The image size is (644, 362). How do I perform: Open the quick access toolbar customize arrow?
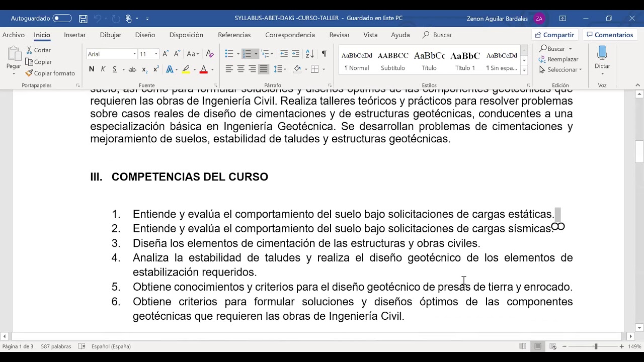coord(147,19)
